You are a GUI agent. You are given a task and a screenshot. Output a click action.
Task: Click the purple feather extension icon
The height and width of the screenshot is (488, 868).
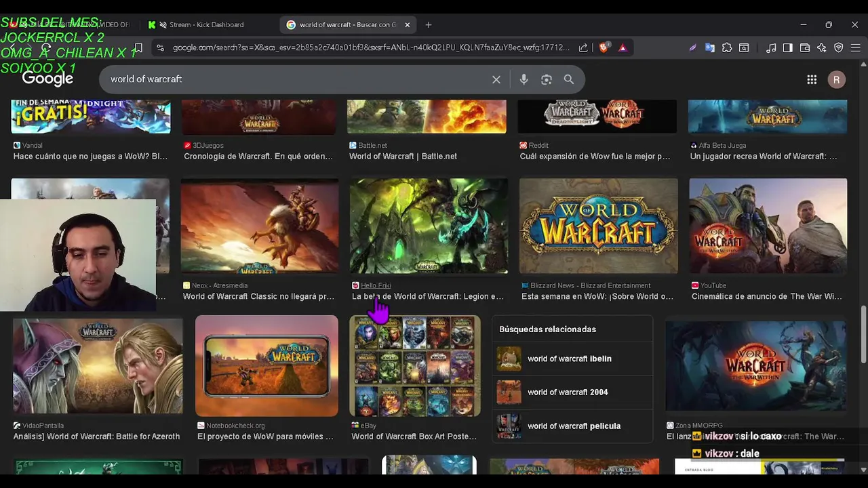pos(692,47)
